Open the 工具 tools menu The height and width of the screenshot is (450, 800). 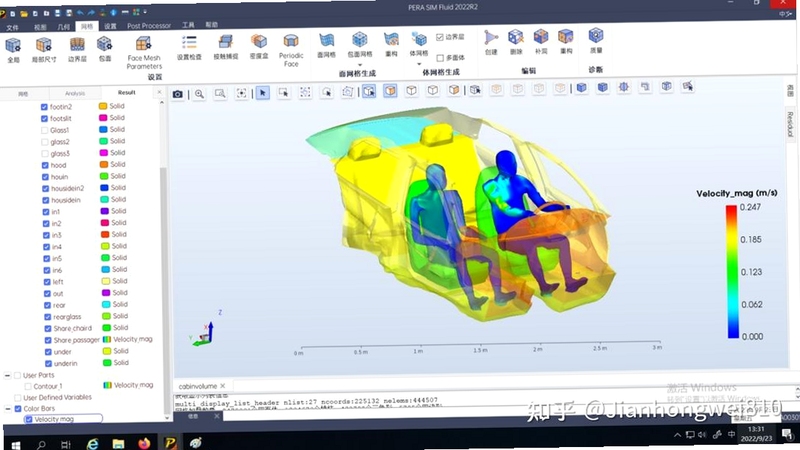point(188,25)
